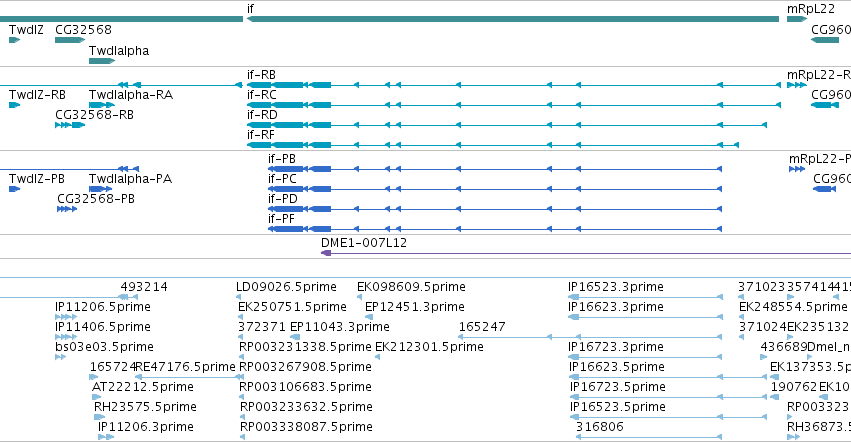Click the Twdlalpha gene label
Screen dimensions: 851x442
click(x=119, y=50)
